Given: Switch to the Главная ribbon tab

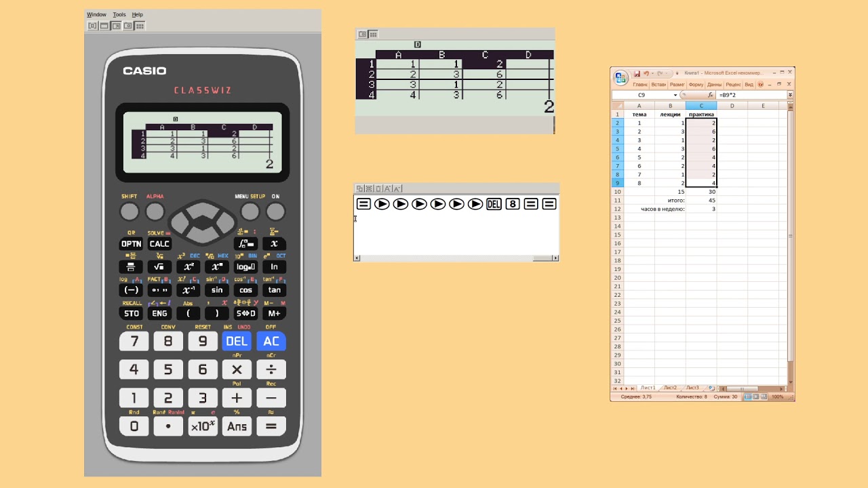Looking at the screenshot, I should coord(640,85).
